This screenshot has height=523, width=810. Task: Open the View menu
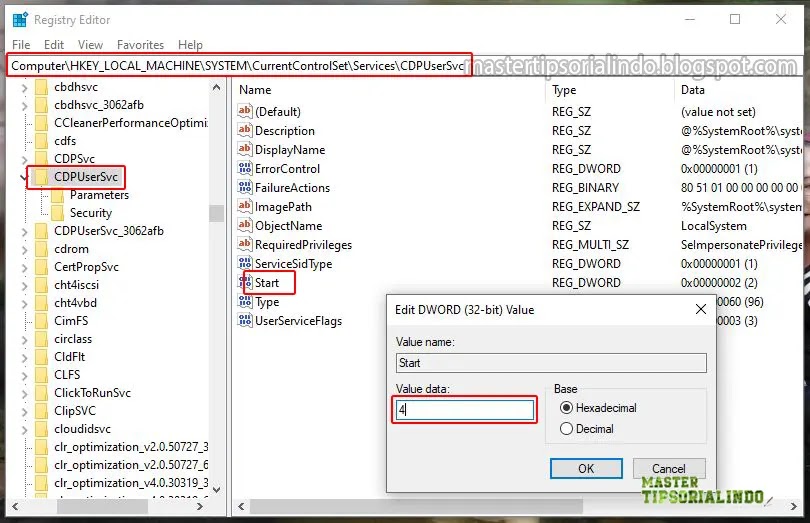tap(90, 45)
